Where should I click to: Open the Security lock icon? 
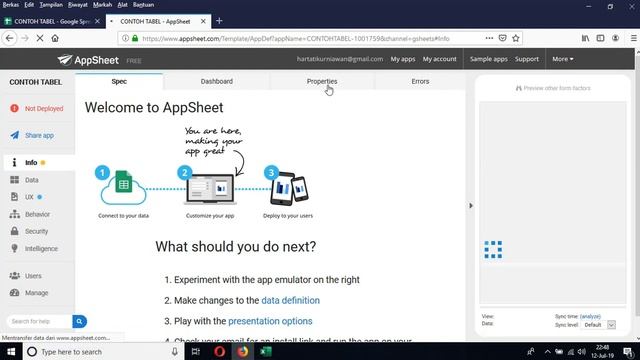(15, 231)
